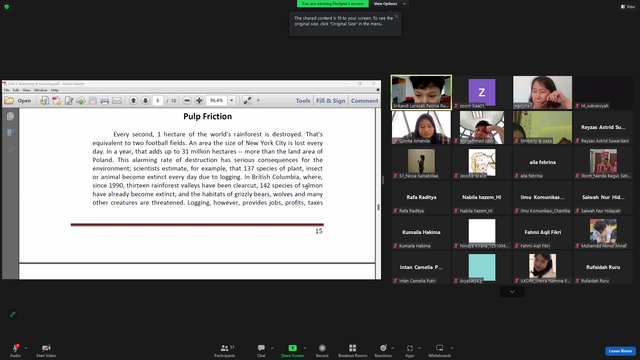Open Zoom Apps
The width and height of the screenshot is (640, 360).
[410, 350]
